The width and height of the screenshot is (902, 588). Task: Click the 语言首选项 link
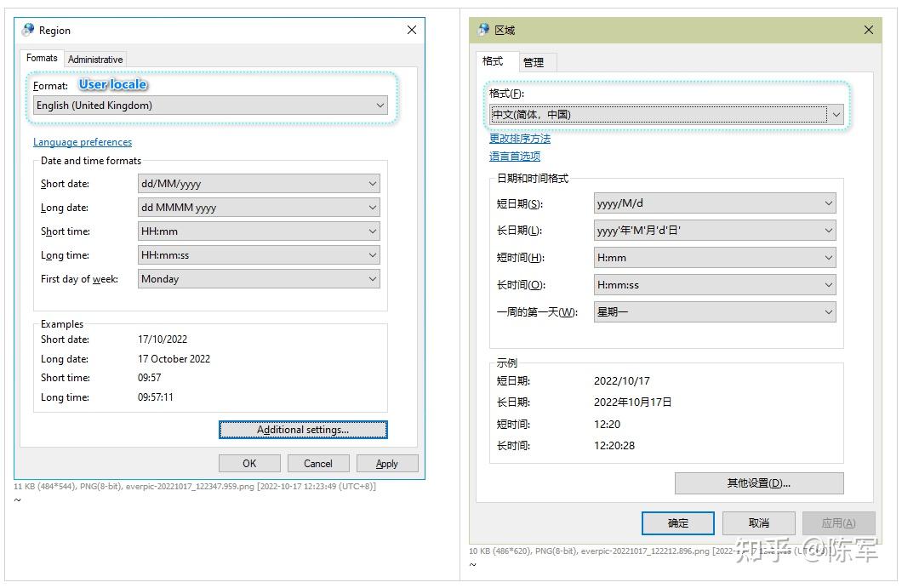coord(514,156)
